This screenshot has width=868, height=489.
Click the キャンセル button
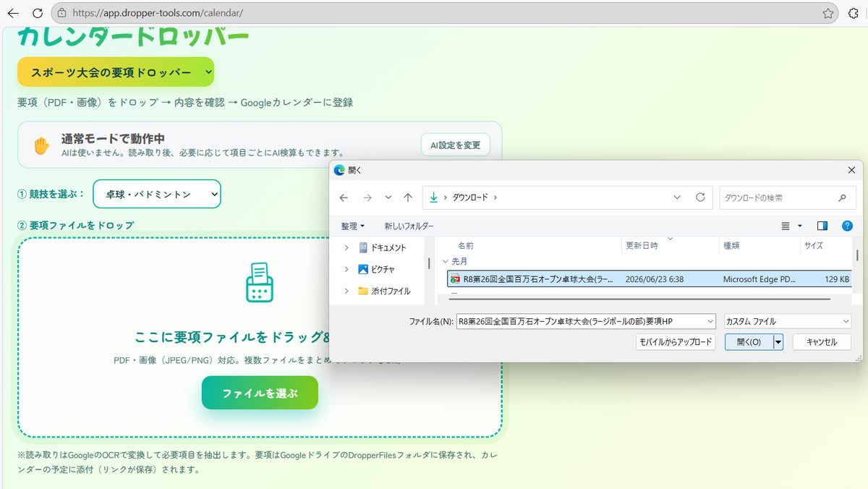(822, 342)
